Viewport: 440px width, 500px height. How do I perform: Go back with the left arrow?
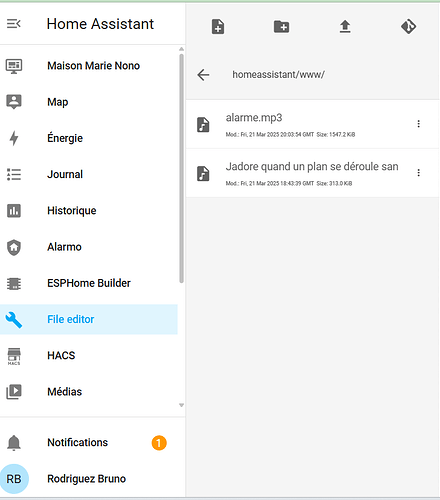tap(203, 75)
